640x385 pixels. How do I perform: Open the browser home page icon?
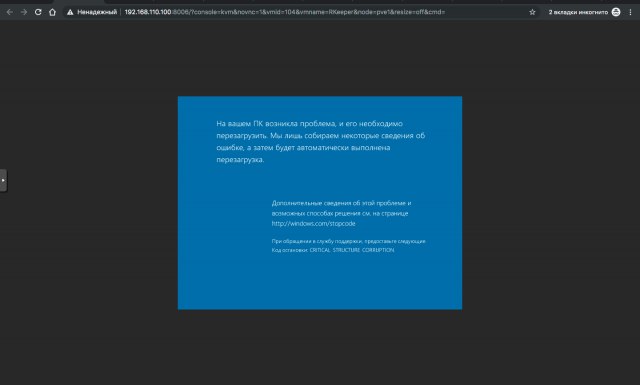(52, 12)
